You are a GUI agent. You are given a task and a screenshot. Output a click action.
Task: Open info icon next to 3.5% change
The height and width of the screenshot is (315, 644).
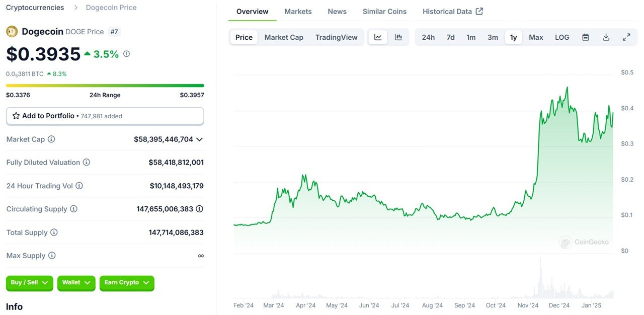(126, 54)
